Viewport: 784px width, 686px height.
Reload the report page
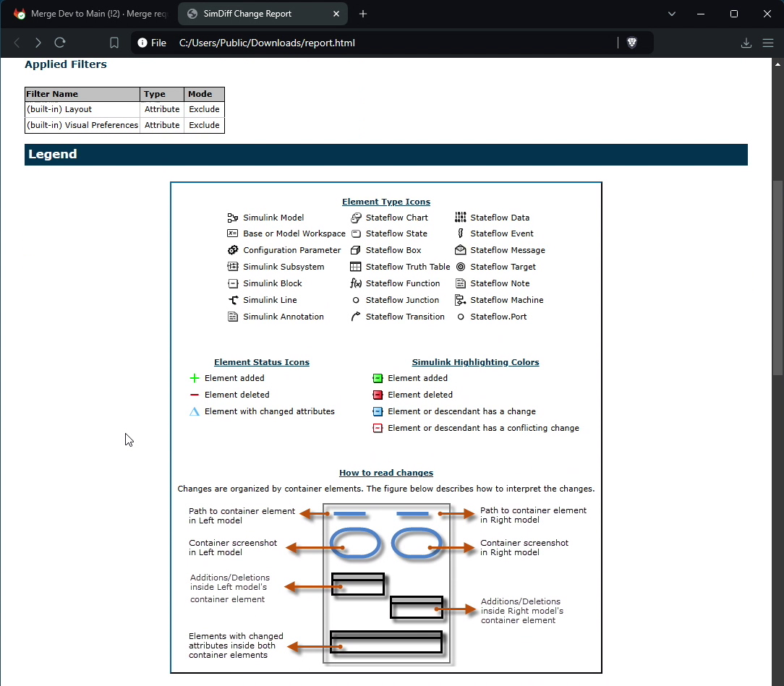[x=60, y=43]
